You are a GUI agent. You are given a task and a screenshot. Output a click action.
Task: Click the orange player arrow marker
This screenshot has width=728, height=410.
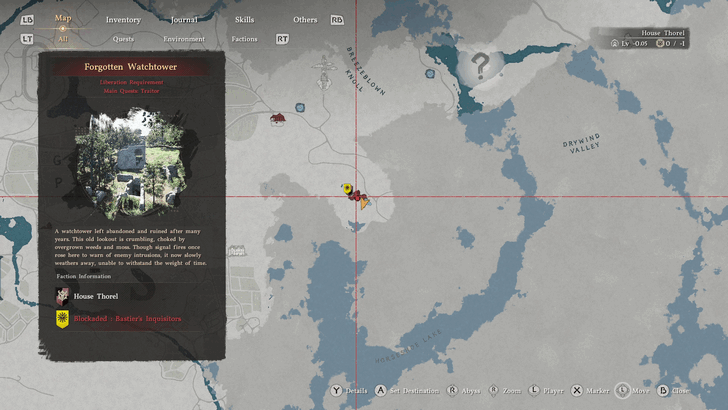pos(364,202)
